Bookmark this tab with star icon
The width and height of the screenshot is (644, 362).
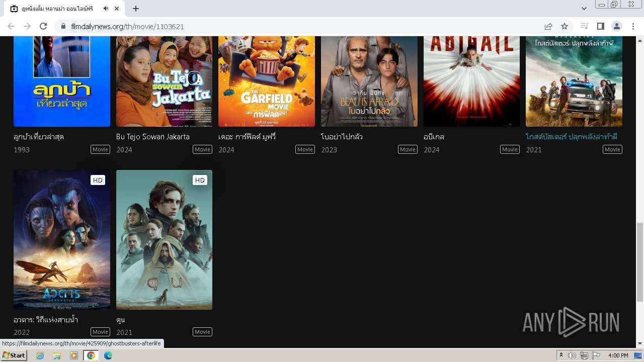pyautogui.click(x=565, y=26)
